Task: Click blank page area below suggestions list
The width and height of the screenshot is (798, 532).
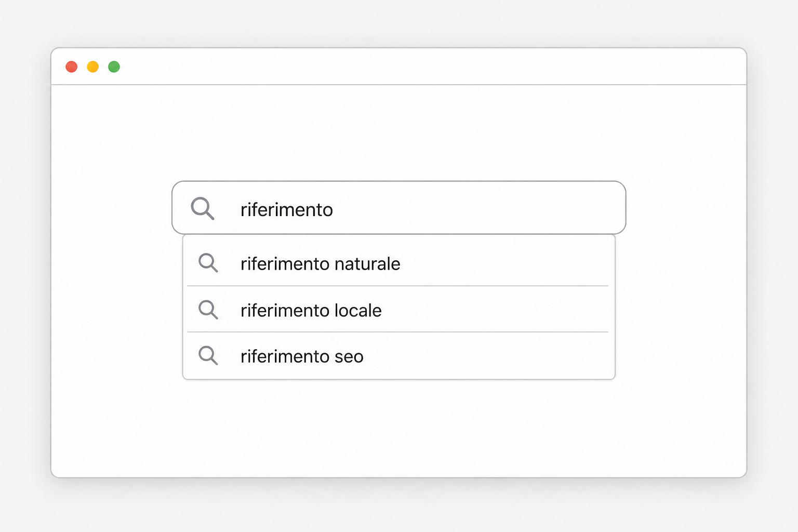Action: [x=398, y=429]
